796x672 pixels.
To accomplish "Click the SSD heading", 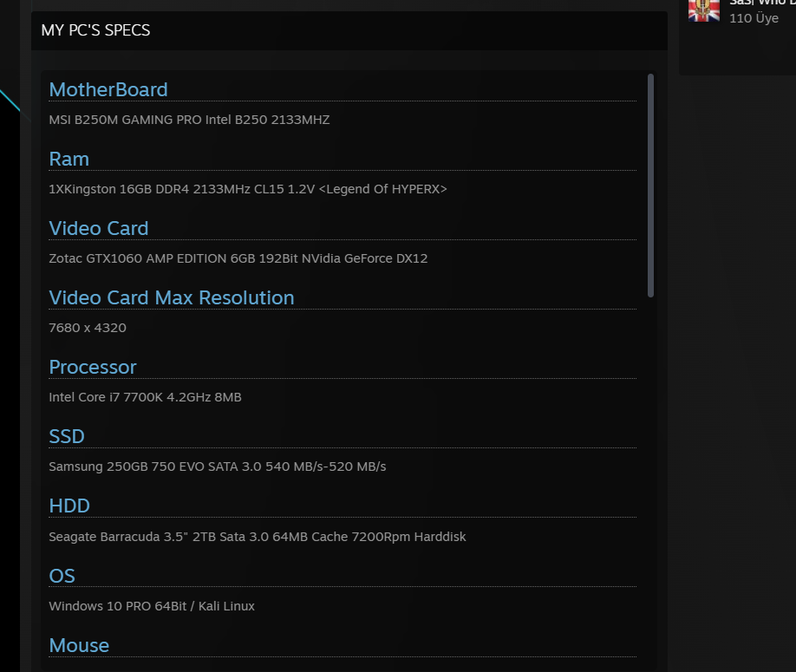I will pyautogui.click(x=67, y=436).
